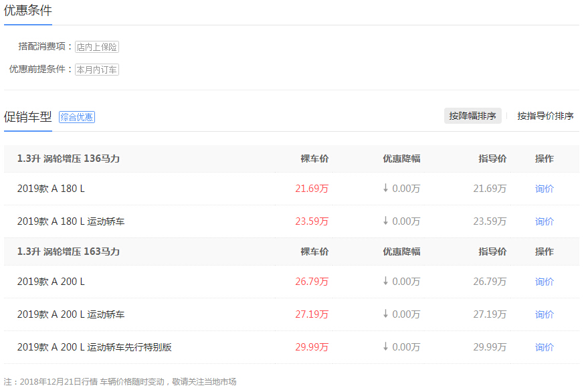Click the red price 23.59万
Viewport: 588px width, 392px height.
pyautogui.click(x=312, y=221)
